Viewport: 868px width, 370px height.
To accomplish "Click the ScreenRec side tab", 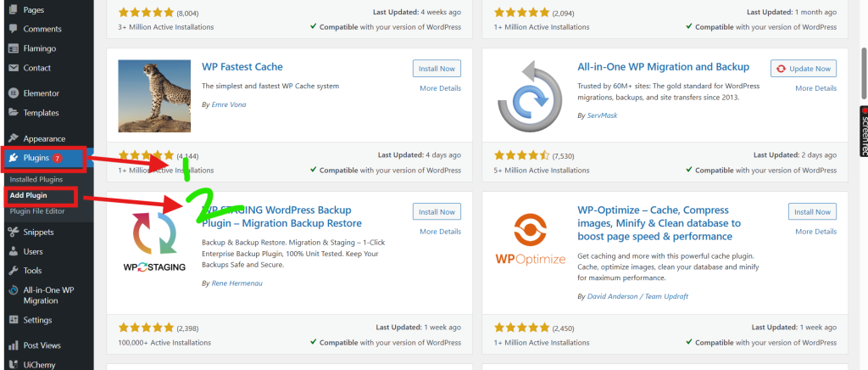I will coord(864,132).
